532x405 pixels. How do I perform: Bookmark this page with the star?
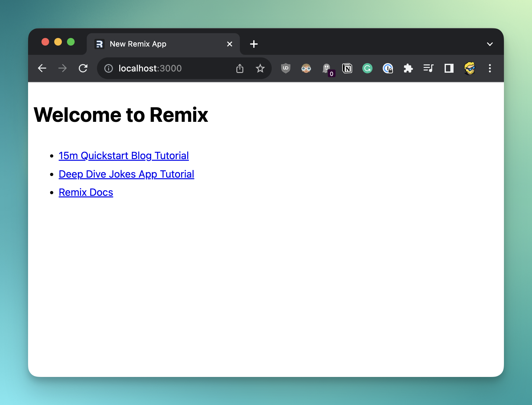260,68
